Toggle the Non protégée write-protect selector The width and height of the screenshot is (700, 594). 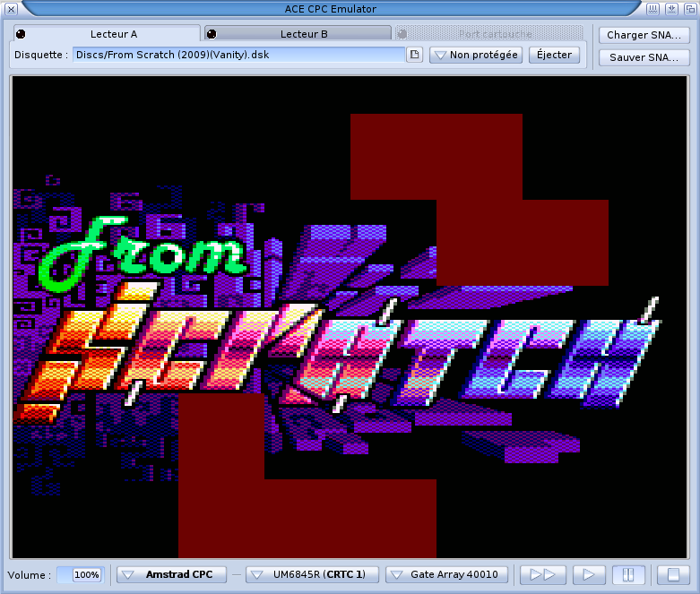click(x=476, y=55)
